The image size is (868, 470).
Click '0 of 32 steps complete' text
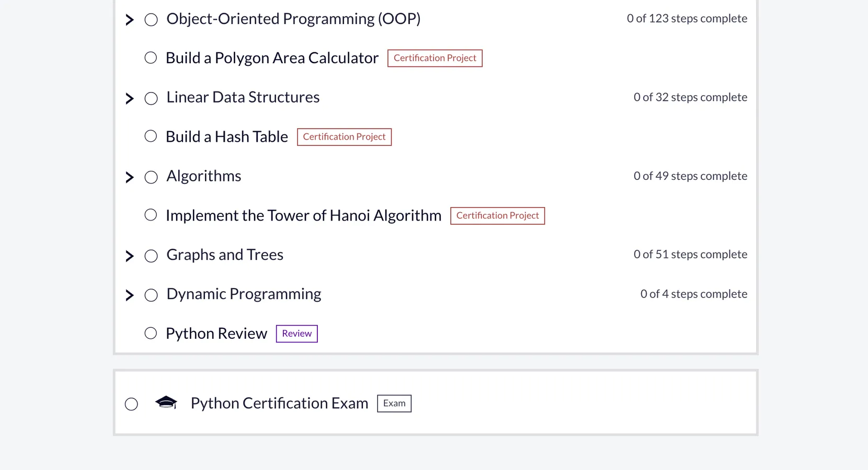(x=690, y=97)
